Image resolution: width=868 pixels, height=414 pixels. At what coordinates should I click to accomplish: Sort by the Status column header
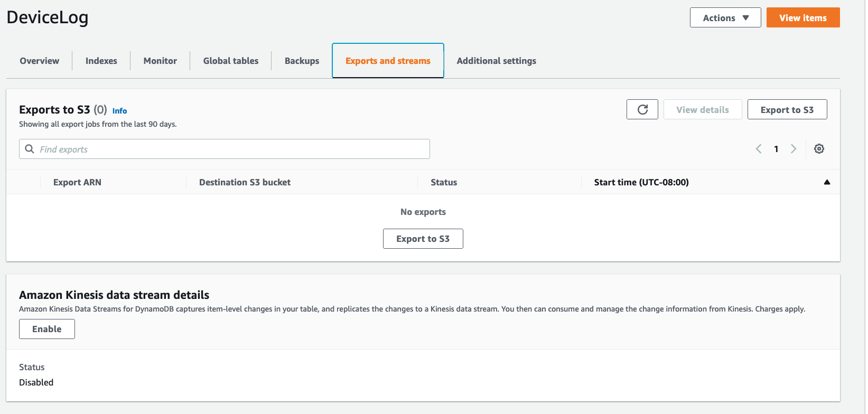[x=444, y=182]
